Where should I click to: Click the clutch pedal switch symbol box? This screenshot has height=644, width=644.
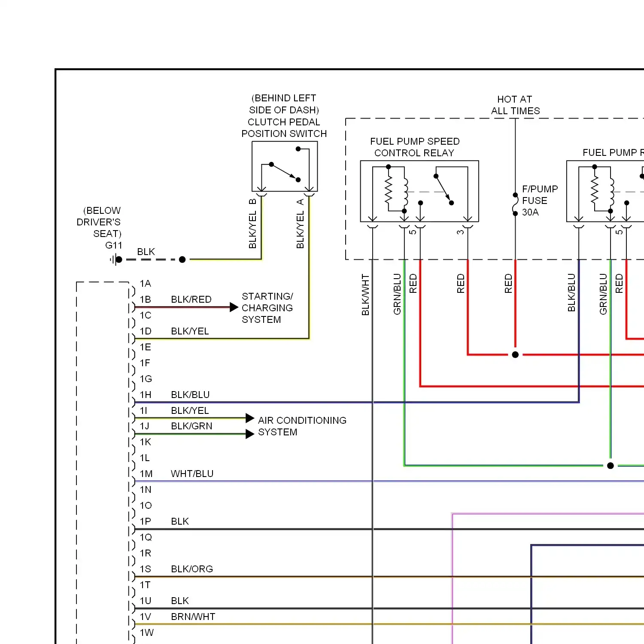coord(285,167)
